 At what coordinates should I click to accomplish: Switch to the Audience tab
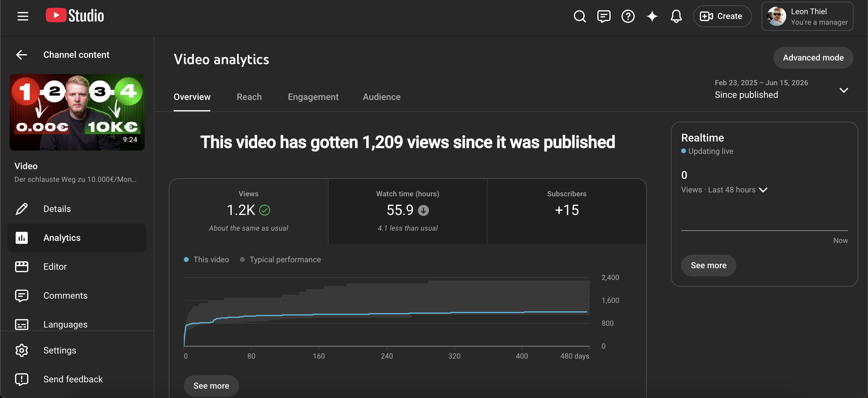[382, 97]
